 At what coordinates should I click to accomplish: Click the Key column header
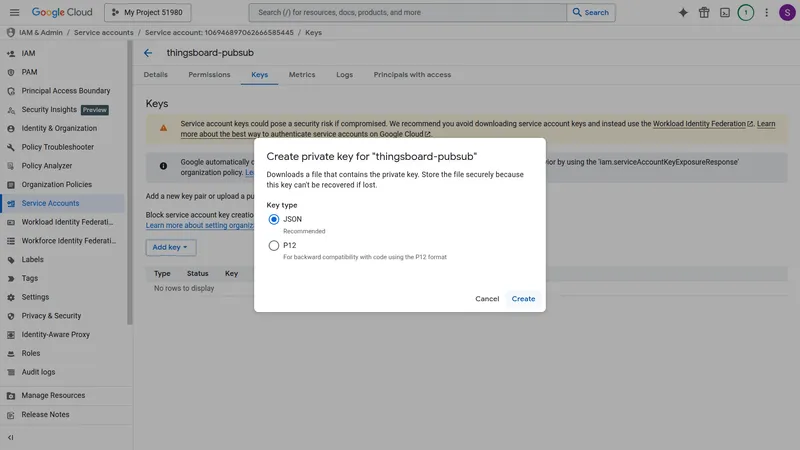pos(232,273)
